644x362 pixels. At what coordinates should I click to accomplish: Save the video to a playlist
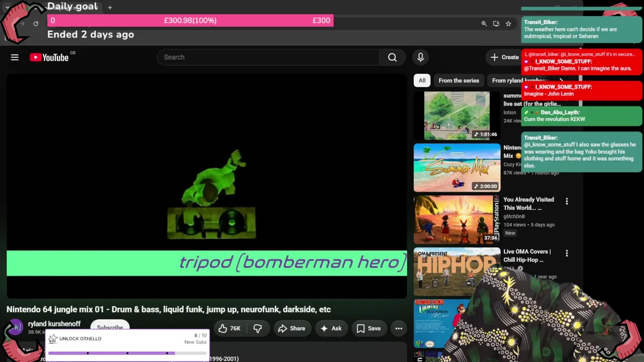369,329
